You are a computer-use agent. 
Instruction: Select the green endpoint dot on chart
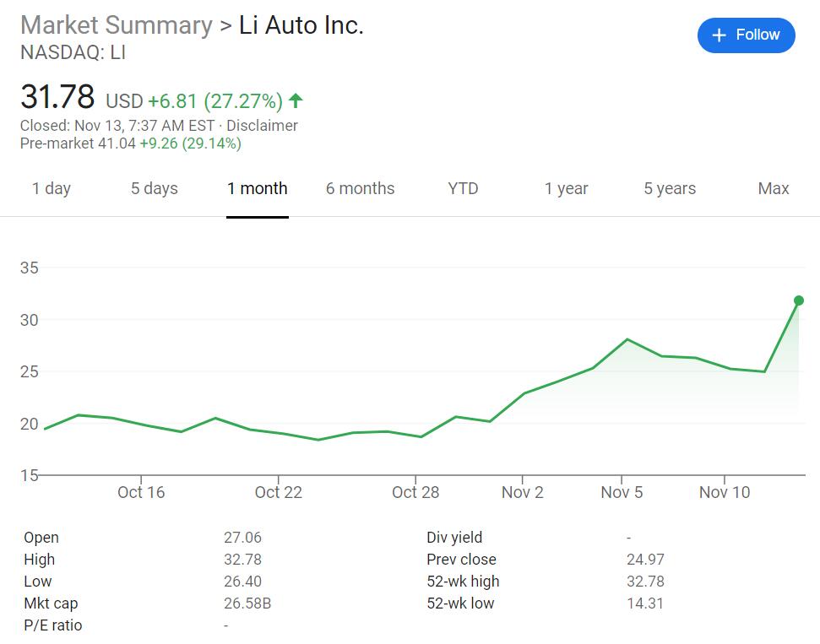[797, 300]
